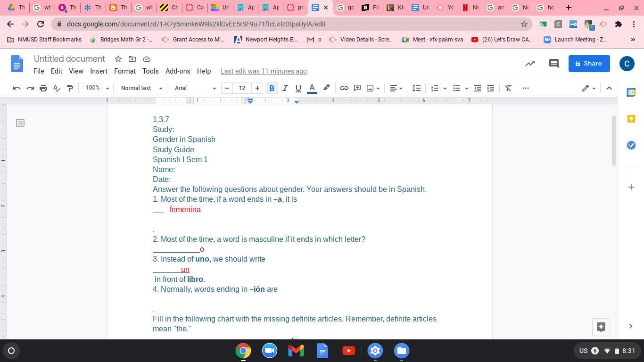Click the Undo arrow icon
The width and height of the screenshot is (644, 362).
[17, 88]
